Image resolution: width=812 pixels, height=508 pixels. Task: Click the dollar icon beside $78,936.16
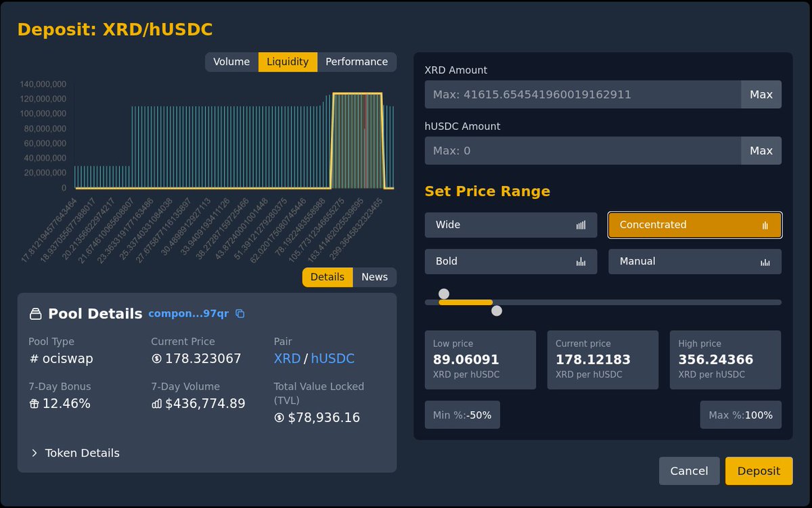[279, 417]
